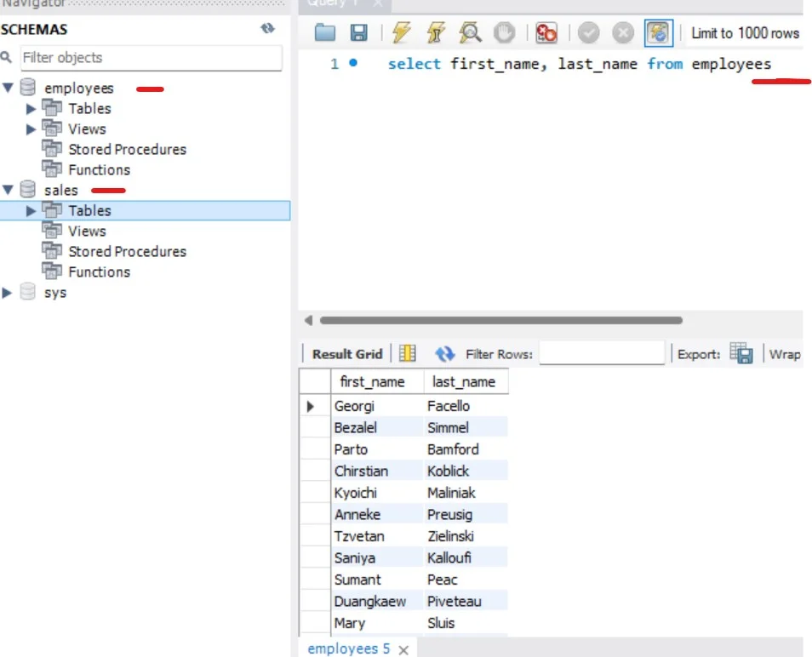The width and height of the screenshot is (812, 657).
Task: Collapse the employees schema node
Action: pyautogui.click(x=8, y=89)
